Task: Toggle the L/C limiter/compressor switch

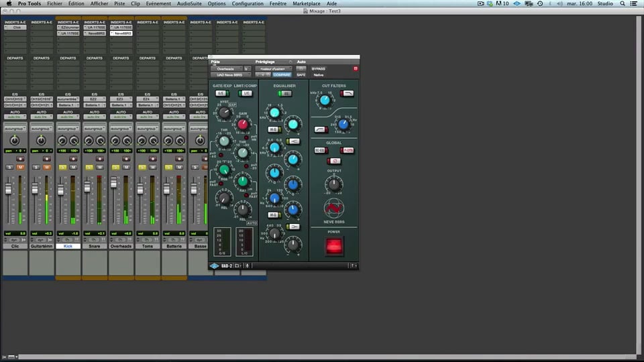Action: 246,93
